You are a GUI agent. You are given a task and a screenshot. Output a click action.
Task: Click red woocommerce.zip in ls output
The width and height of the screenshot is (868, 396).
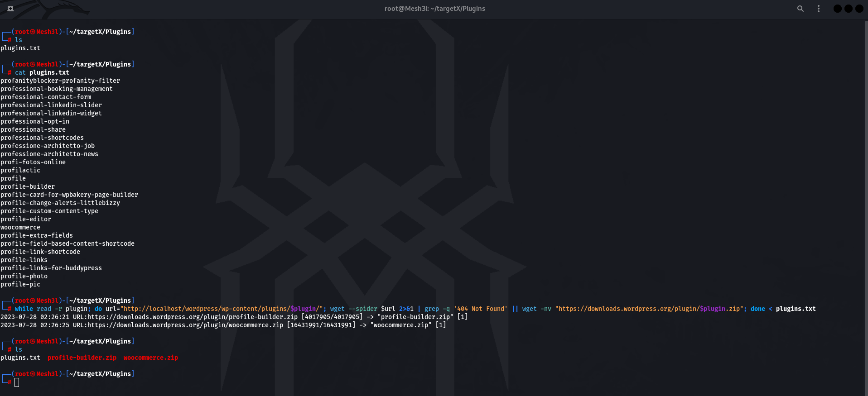pos(150,358)
